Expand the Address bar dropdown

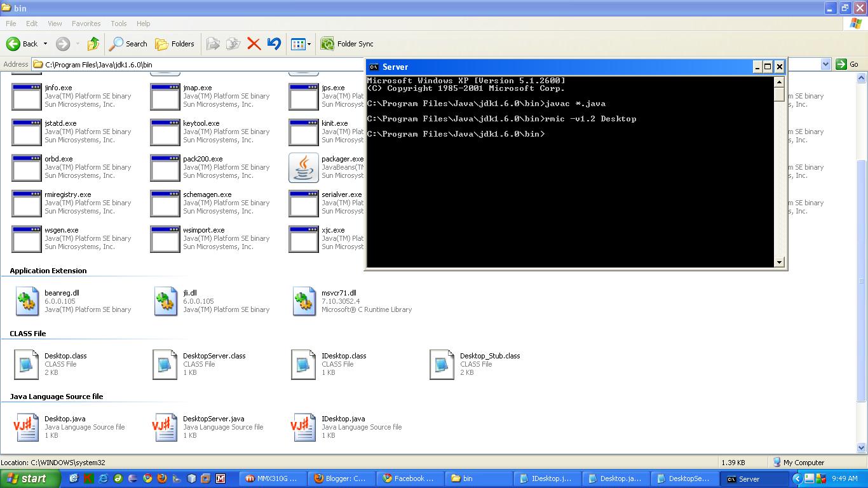825,64
